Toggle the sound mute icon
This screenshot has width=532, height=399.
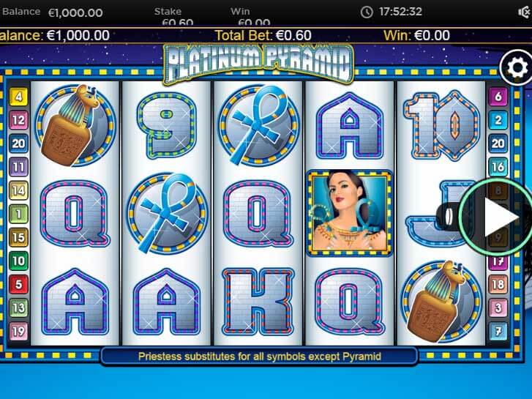point(525,12)
